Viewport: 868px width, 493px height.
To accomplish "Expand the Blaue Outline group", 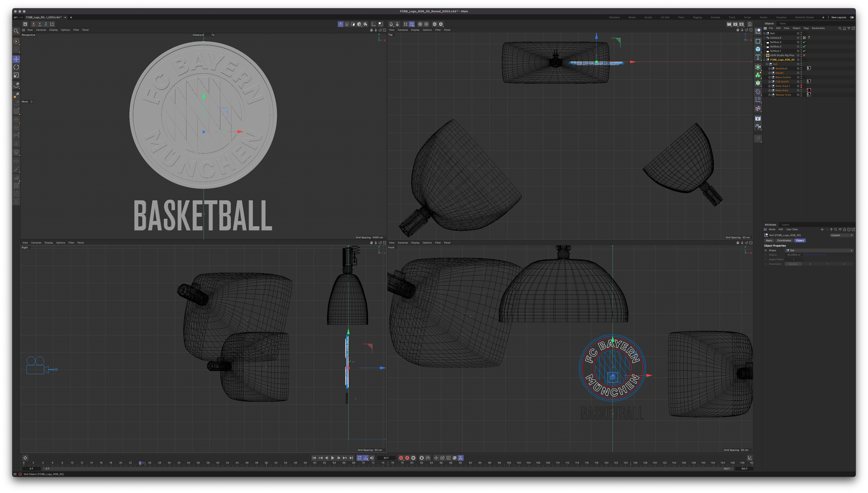I will [769, 77].
